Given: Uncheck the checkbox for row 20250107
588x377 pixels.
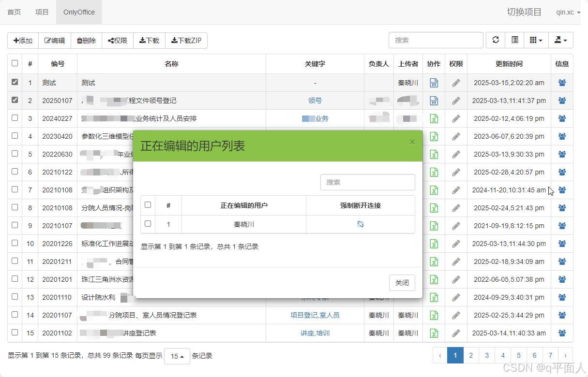Looking at the screenshot, I should 15,100.
